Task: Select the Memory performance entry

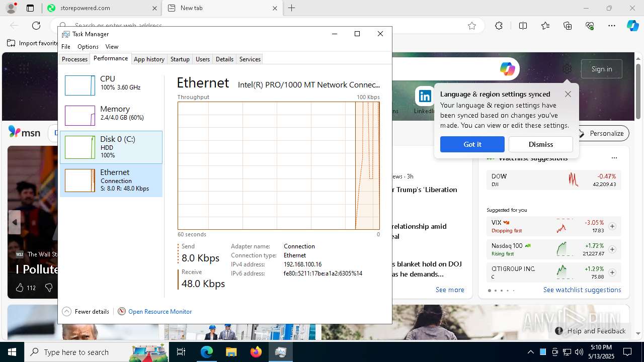Action: [x=111, y=116]
